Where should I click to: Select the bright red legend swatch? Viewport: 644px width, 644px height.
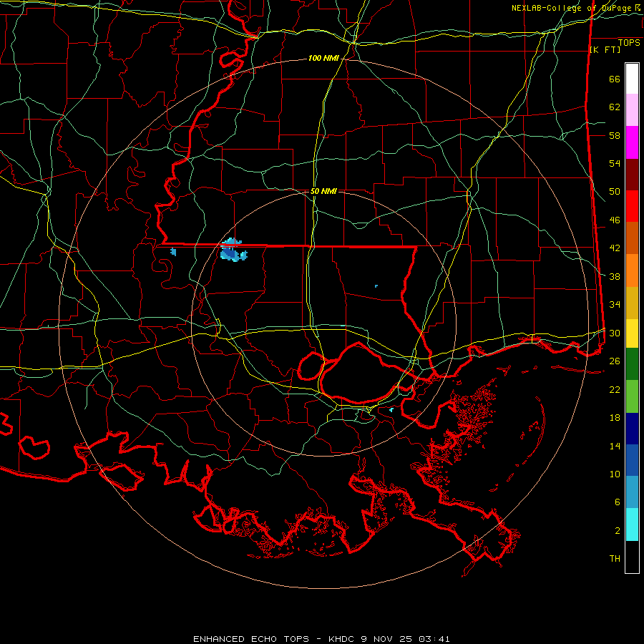[x=632, y=207]
